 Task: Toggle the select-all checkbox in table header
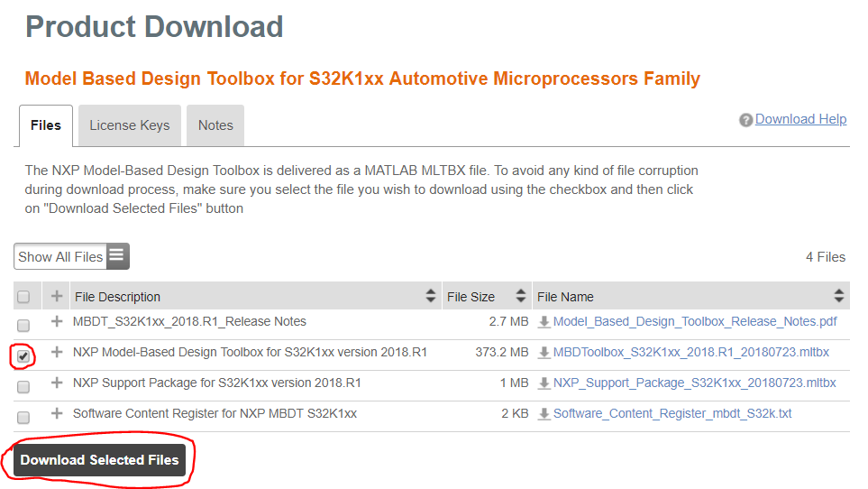[23, 297]
